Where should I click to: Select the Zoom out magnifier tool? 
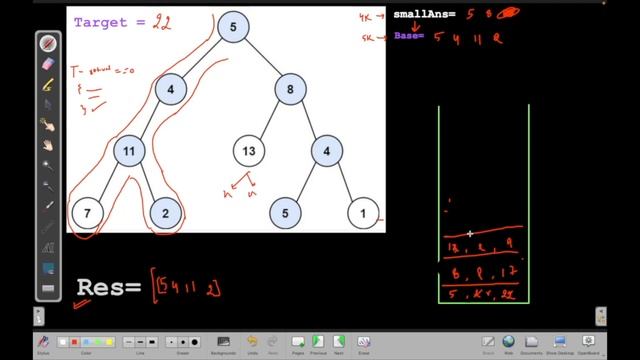(48, 186)
